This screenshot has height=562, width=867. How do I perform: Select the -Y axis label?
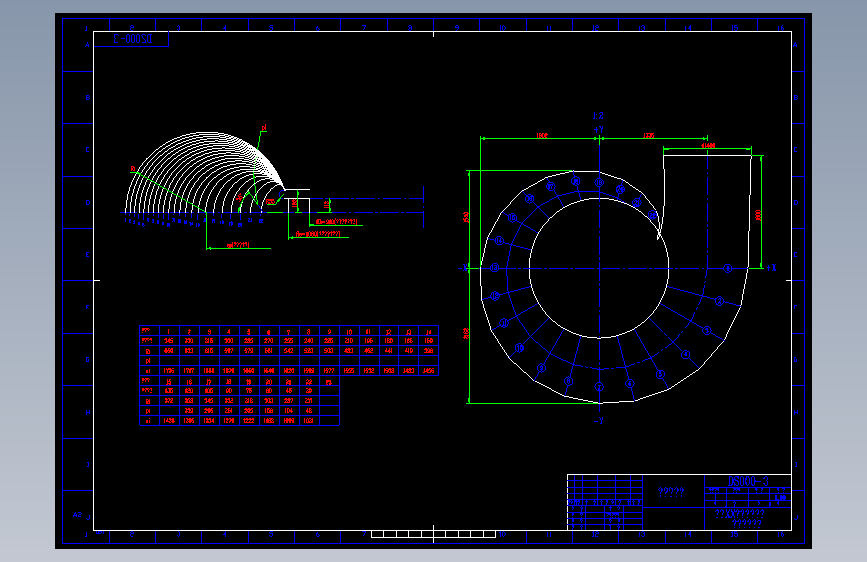pos(599,421)
